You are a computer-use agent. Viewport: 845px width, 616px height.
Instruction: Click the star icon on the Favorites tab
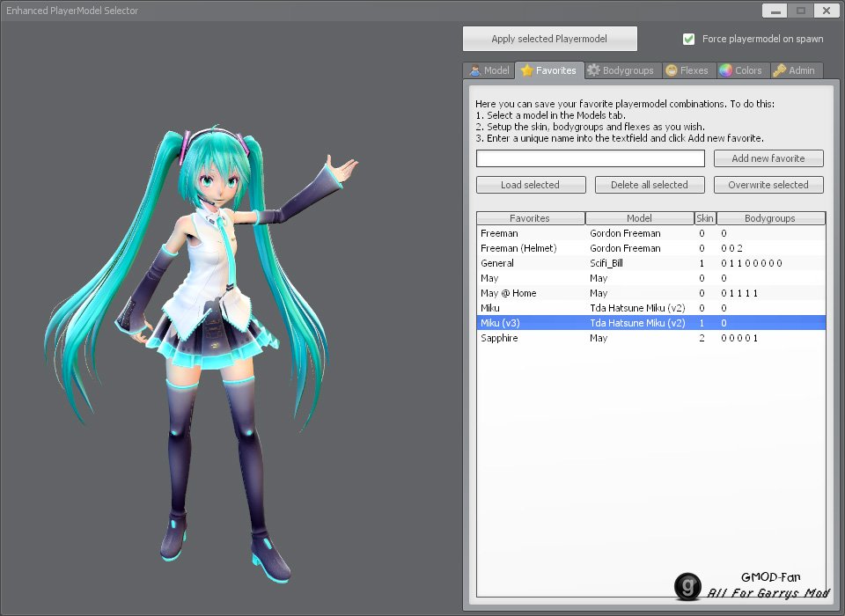(527, 70)
